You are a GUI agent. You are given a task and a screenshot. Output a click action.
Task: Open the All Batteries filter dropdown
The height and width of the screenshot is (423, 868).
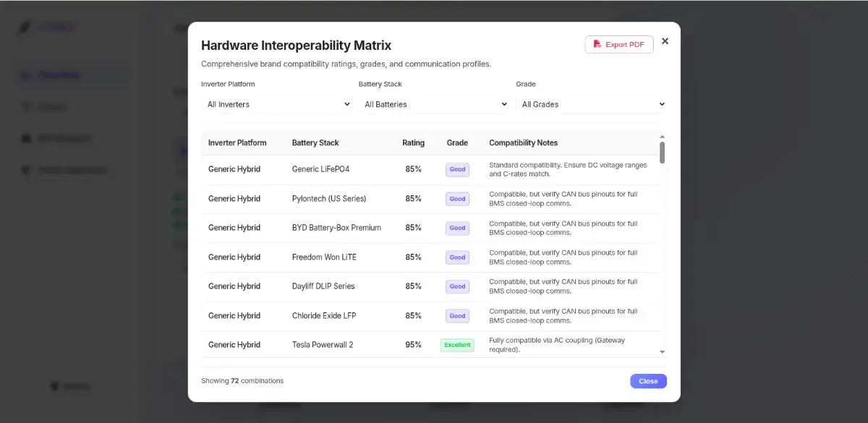click(x=434, y=104)
